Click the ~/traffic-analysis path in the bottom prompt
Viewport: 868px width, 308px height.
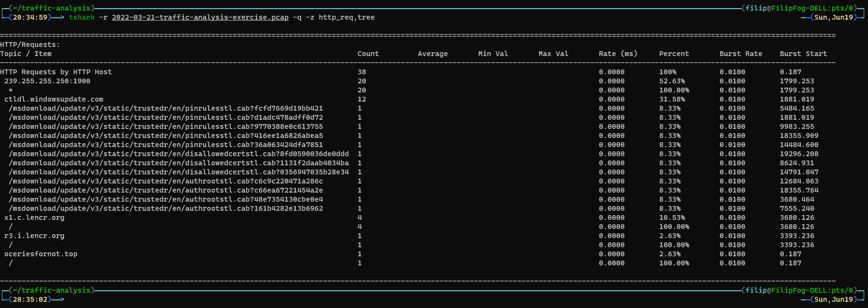click(x=52, y=290)
